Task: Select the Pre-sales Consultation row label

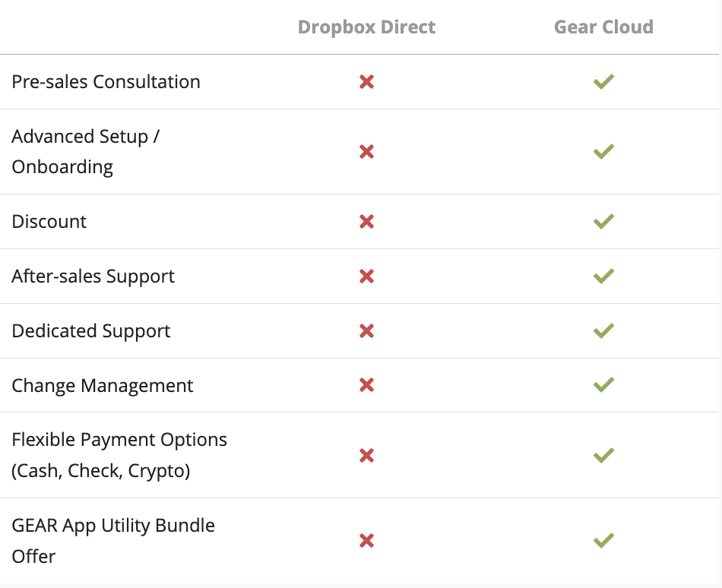Action: click(x=106, y=82)
